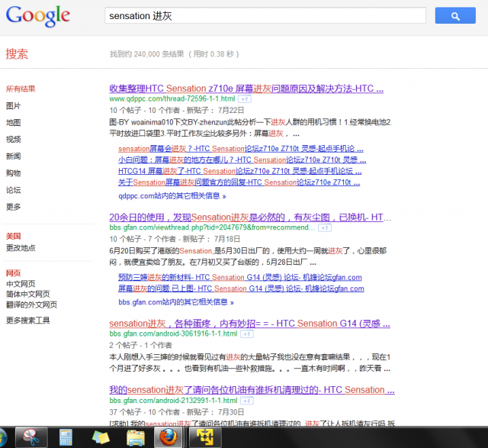Screen dimensions: 488x448
Task: Filter by 简体中文网页
Action: click(x=27, y=294)
